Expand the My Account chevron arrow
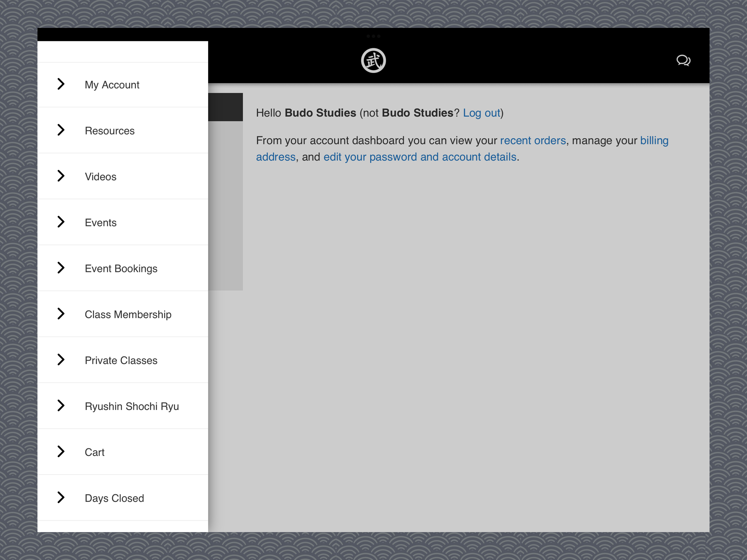This screenshot has height=560, width=747. tap(61, 84)
